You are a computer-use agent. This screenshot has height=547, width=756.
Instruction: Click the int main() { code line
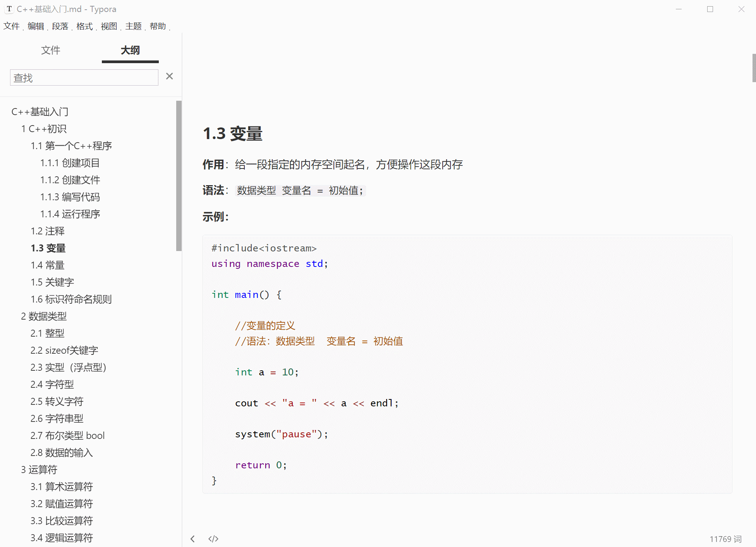(x=247, y=295)
